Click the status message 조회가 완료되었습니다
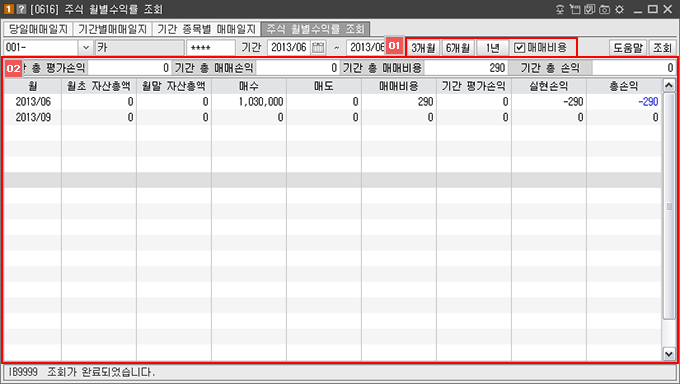Screen dimensions: 680x384 (x=101, y=372)
